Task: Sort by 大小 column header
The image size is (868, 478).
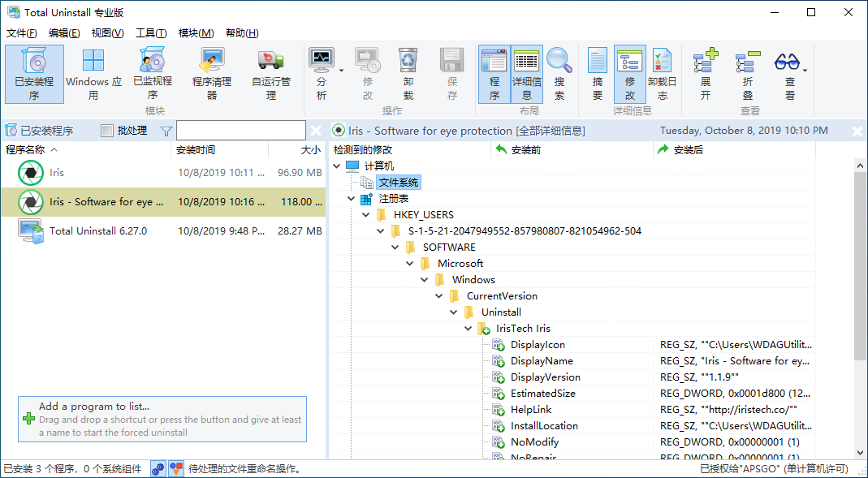Action: pos(297,150)
